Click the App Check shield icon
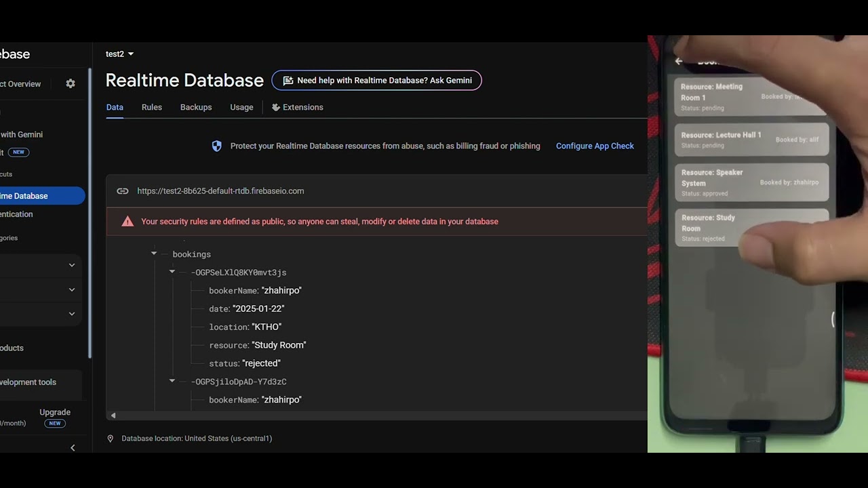The height and width of the screenshot is (488, 868). pos(216,146)
